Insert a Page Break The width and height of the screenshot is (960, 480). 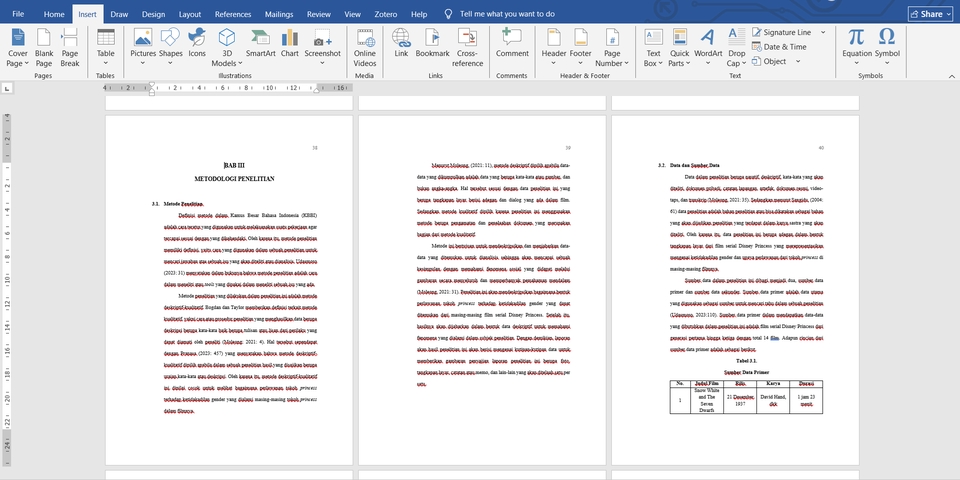70,48
